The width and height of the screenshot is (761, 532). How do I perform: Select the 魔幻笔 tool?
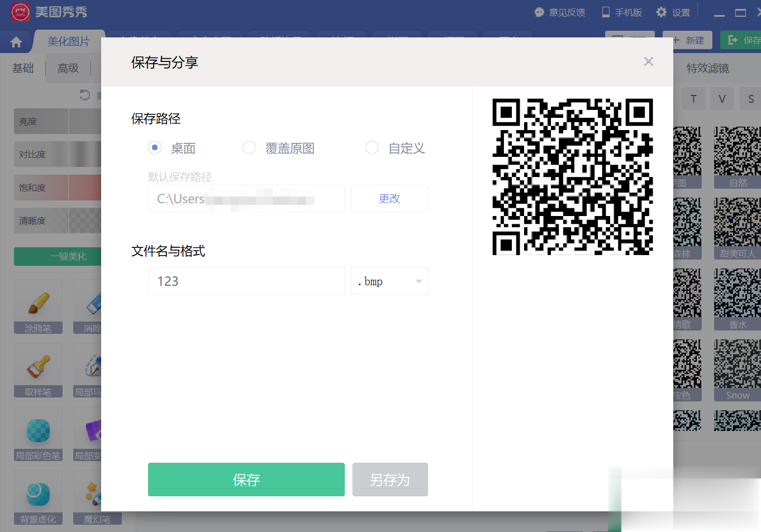tap(97, 497)
